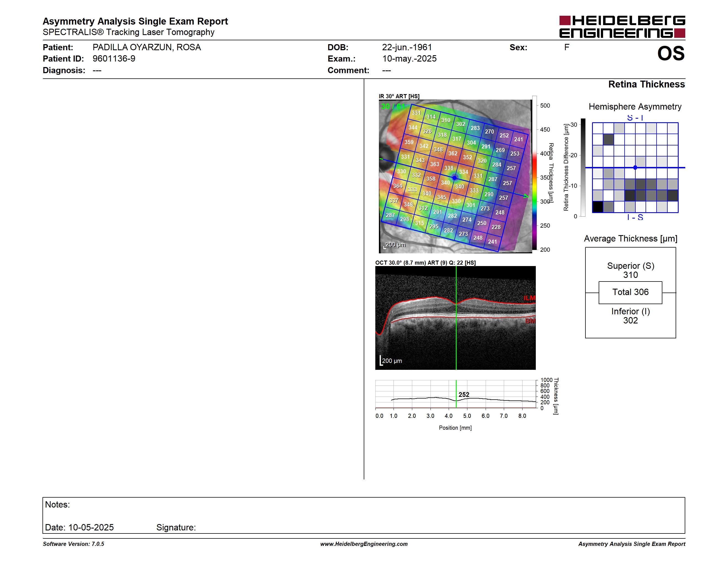Click the blue center dot of asymmetry grid
728x563 pixels.
tap(635, 168)
